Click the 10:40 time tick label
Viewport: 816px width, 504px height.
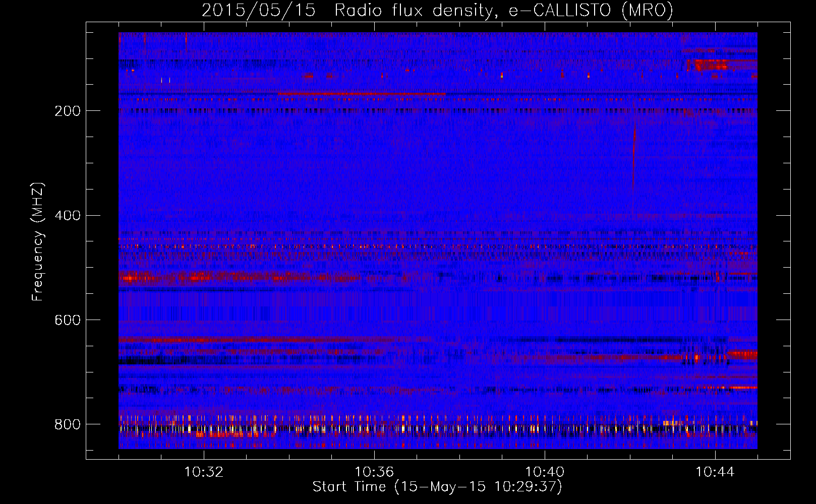click(x=545, y=472)
